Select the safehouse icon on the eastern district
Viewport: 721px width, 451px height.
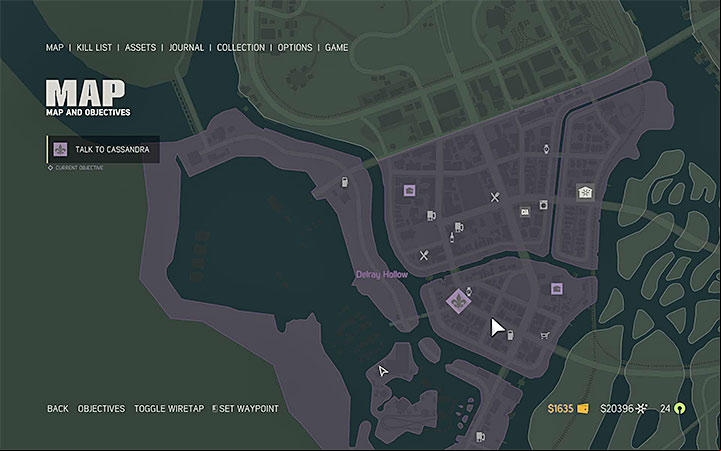pos(585,192)
